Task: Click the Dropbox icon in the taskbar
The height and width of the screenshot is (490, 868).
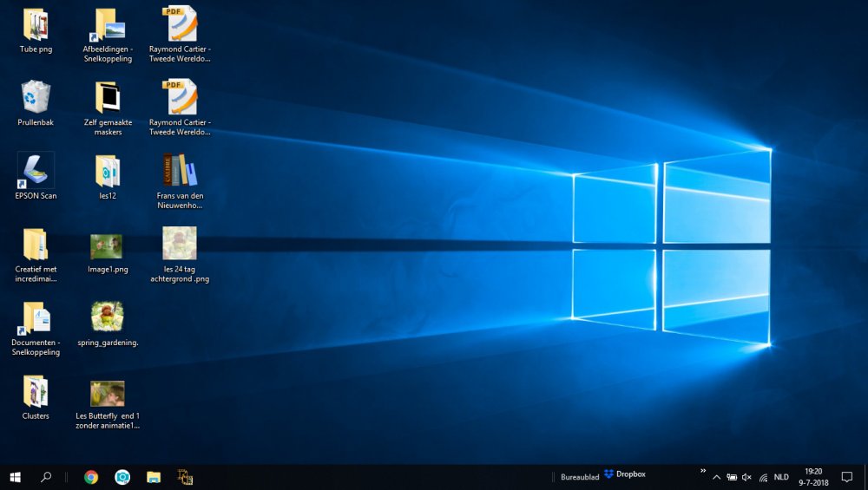Action: point(624,474)
